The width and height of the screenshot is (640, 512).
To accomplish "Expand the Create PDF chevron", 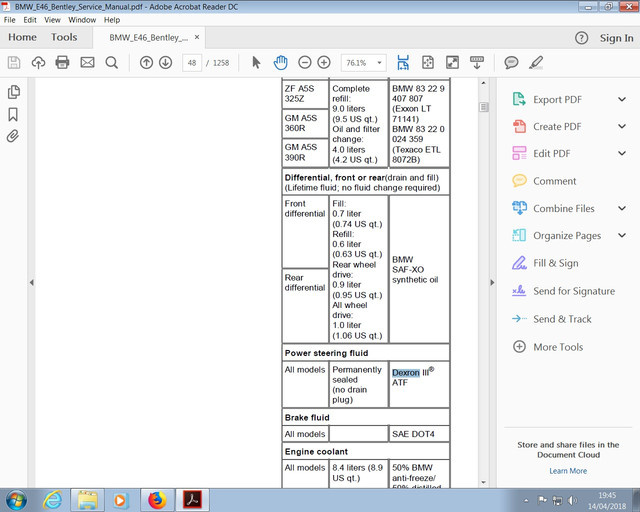I will (x=622, y=126).
